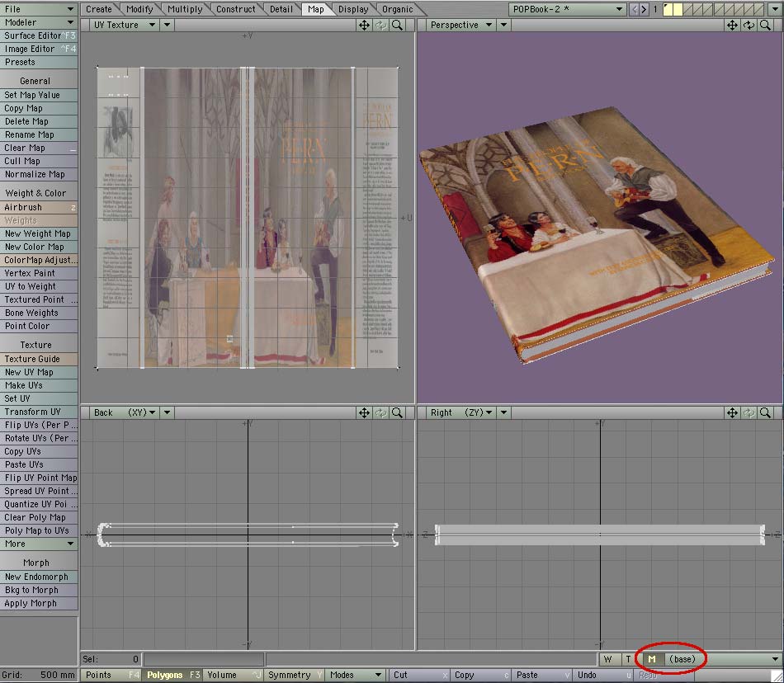Screen dimensions: 784x683
Task: Open the (base) morph map dropdown
Action: click(723, 660)
